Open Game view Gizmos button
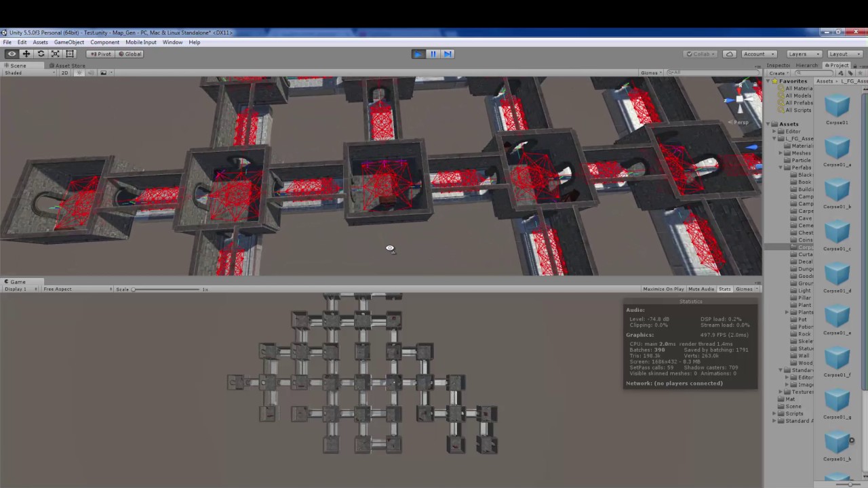 pos(746,289)
